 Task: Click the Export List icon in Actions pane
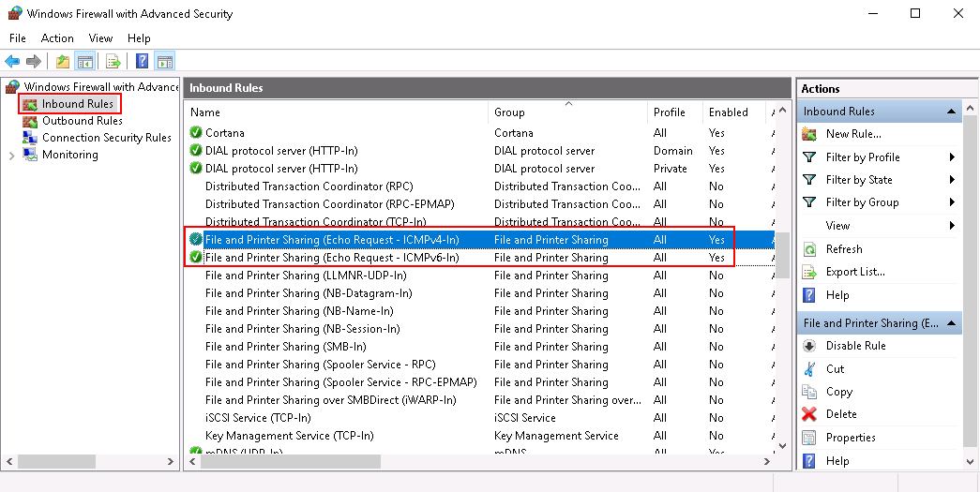click(809, 272)
